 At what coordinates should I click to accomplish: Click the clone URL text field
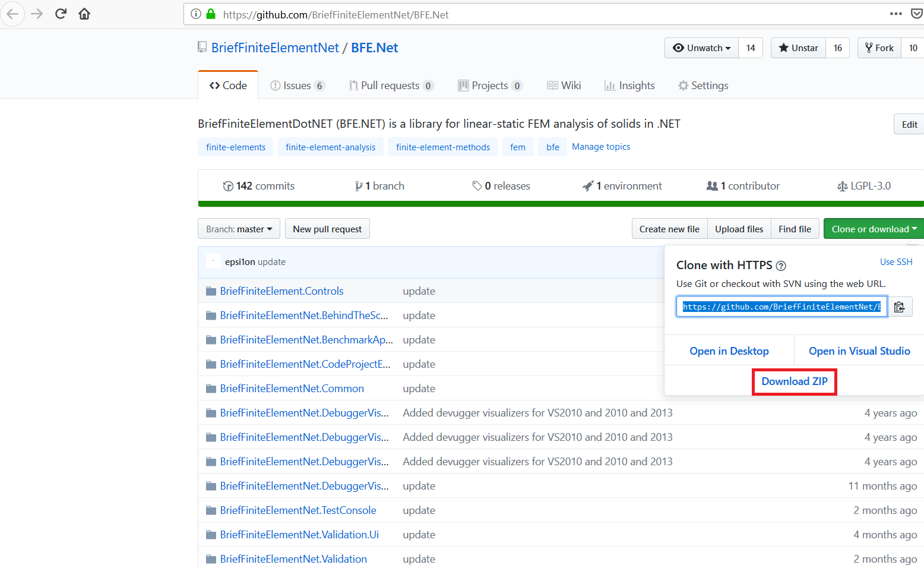(x=781, y=307)
